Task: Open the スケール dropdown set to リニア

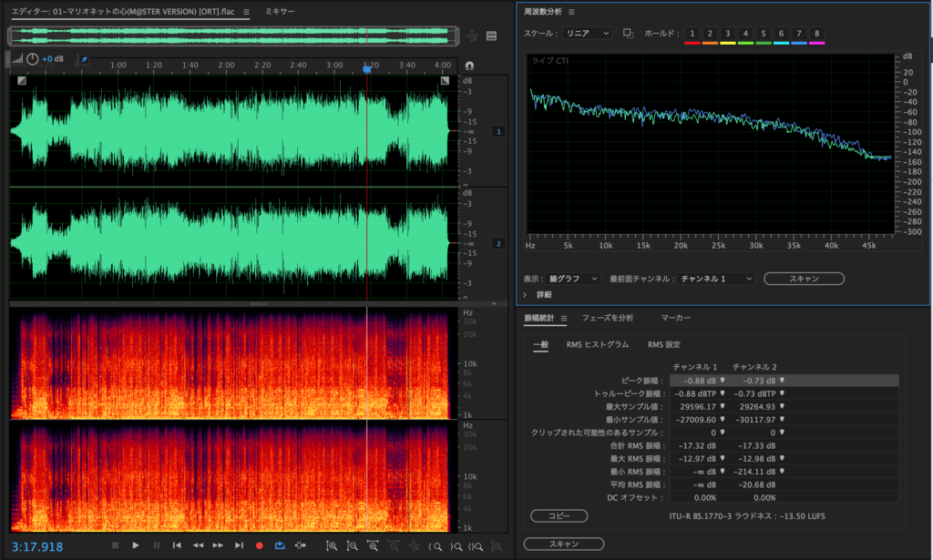Action: pyautogui.click(x=588, y=34)
